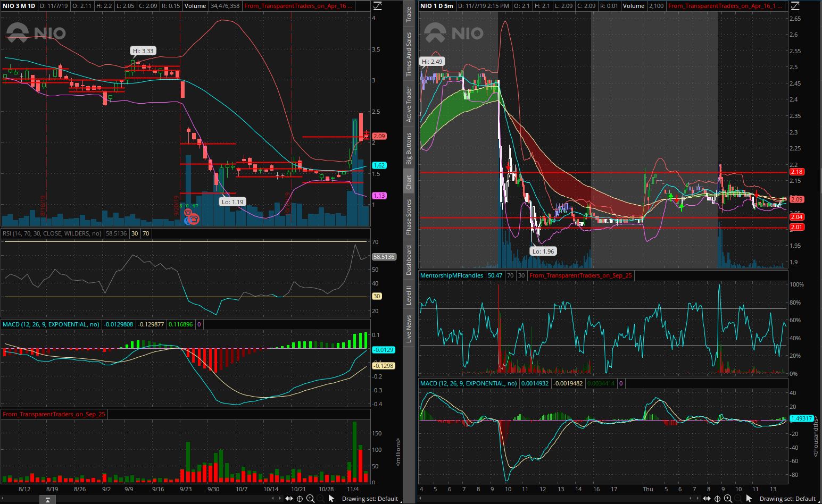Click the pan arrows icon under left chart
The height and width of the screenshot is (504, 822).
click(x=289, y=499)
